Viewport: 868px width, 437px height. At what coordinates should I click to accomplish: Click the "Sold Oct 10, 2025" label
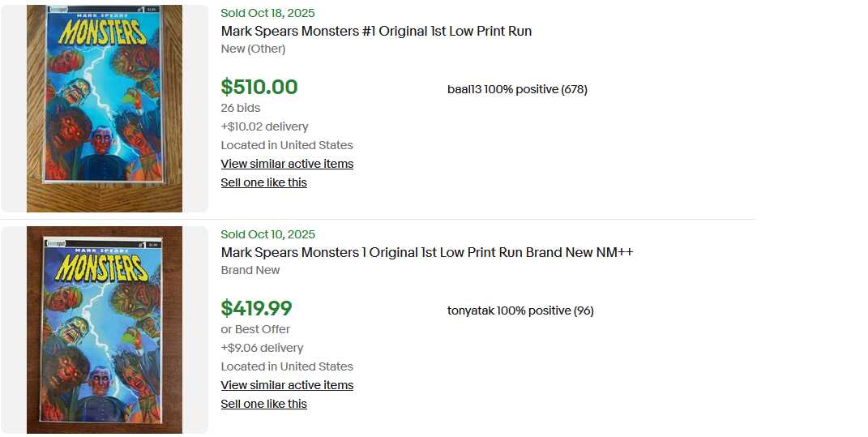[x=267, y=234]
